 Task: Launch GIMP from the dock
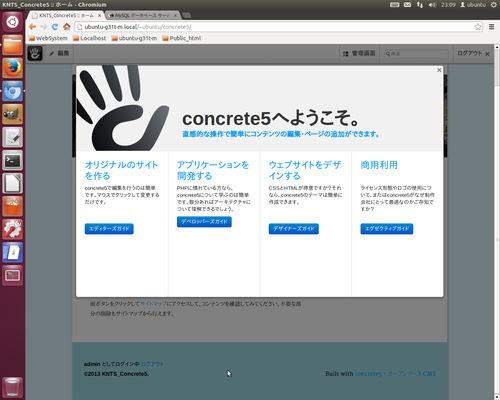click(x=13, y=114)
